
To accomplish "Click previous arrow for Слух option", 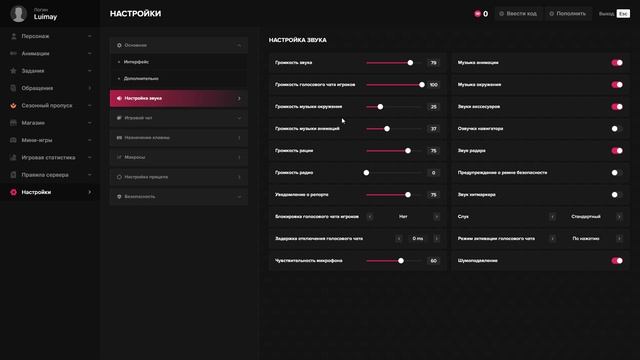I will [552, 217].
